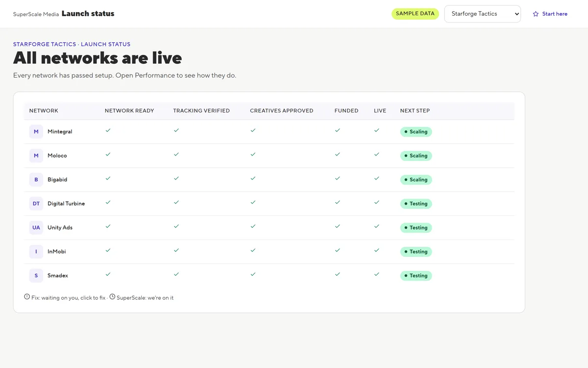Click the NETWORK READY column header
Viewport: 588px width, 368px height.
pyautogui.click(x=129, y=111)
